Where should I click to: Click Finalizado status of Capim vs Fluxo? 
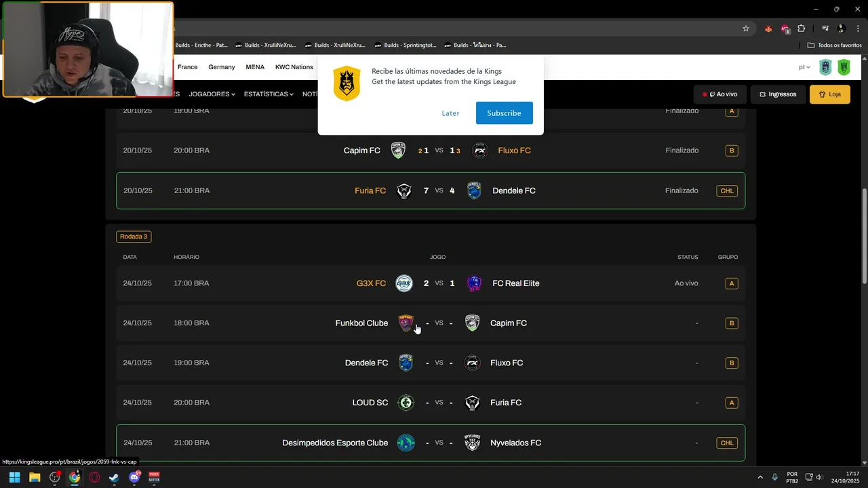tap(682, 150)
